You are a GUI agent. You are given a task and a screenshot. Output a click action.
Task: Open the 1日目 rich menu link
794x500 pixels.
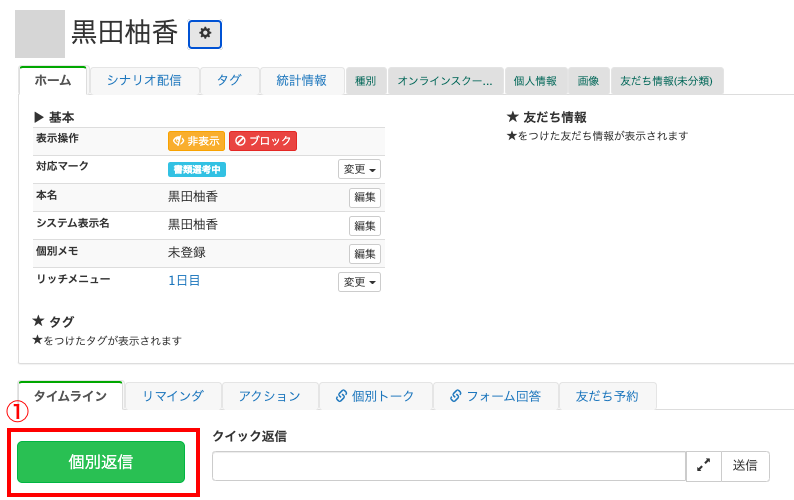click(184, 281)
